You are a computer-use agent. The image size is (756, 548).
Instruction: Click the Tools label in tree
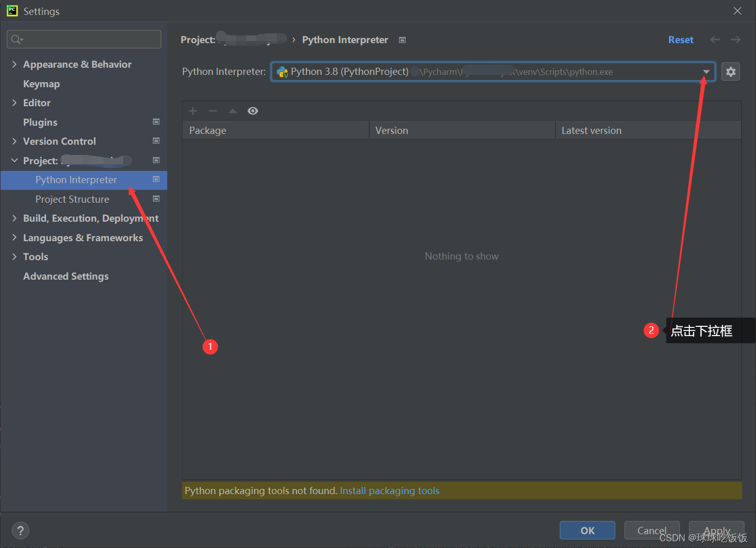(35, 257)
